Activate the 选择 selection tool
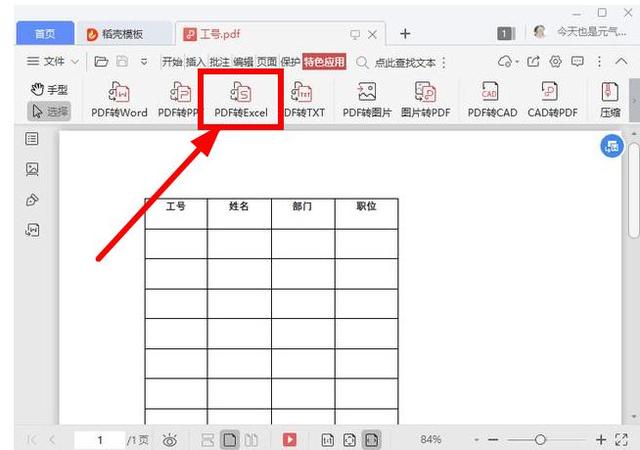 (49, 111)
